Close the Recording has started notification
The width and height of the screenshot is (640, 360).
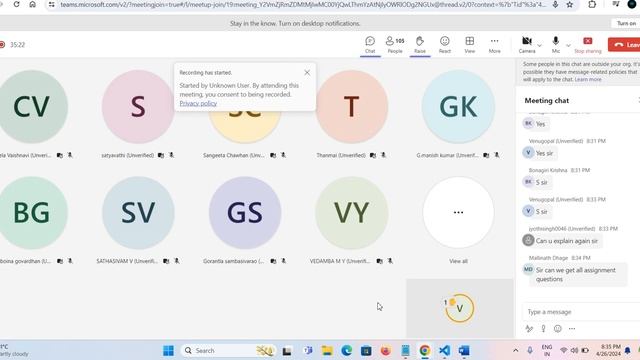(307, 73)
